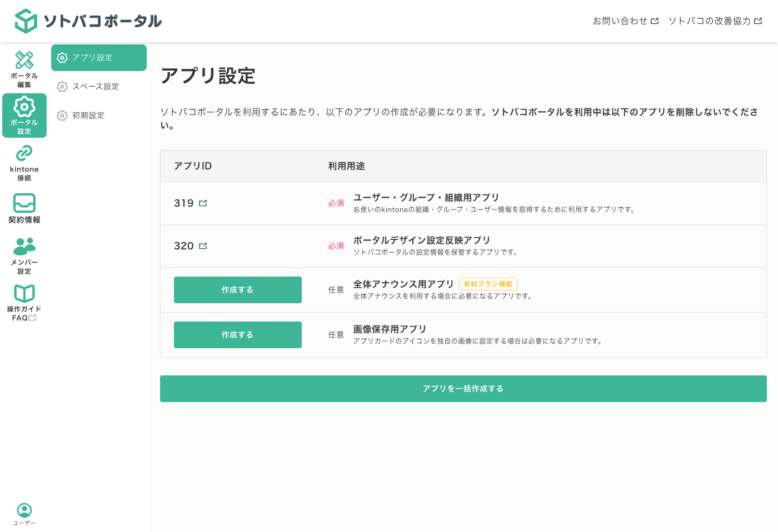Open the ソトバコの改善協力 link
This screenshot has height=532, width=778.
coord(716,21)
